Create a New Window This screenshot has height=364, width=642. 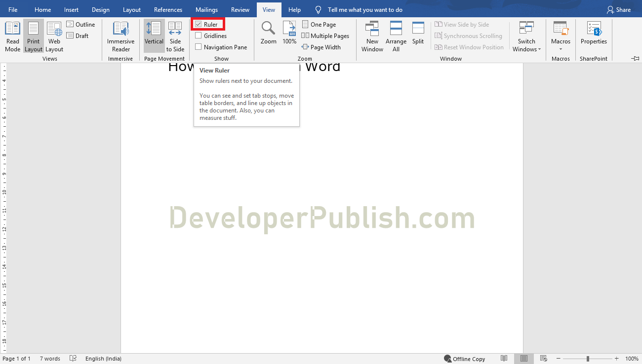pos(372,36)
